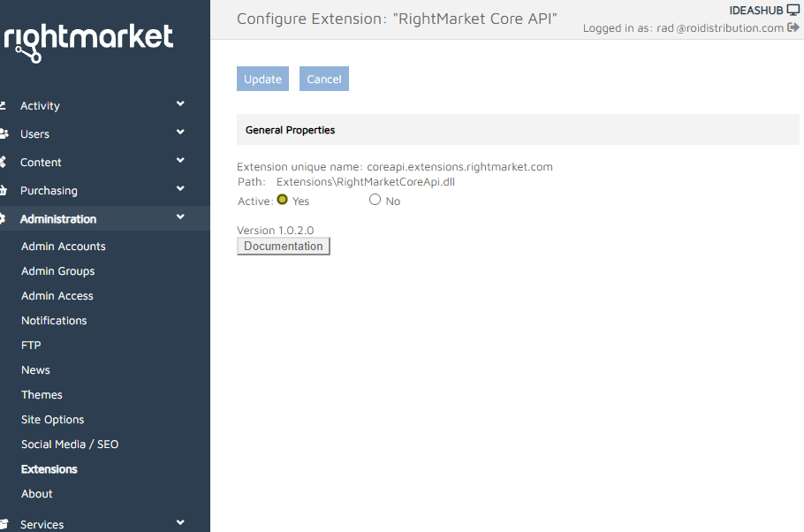Expand the Activity menu chevron

click(179, 105)
